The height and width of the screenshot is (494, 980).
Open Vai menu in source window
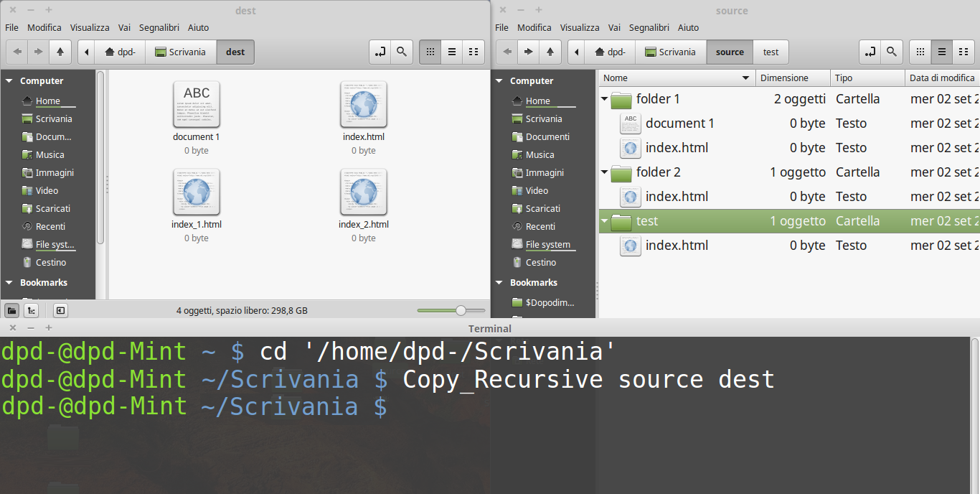click(614, 27)
